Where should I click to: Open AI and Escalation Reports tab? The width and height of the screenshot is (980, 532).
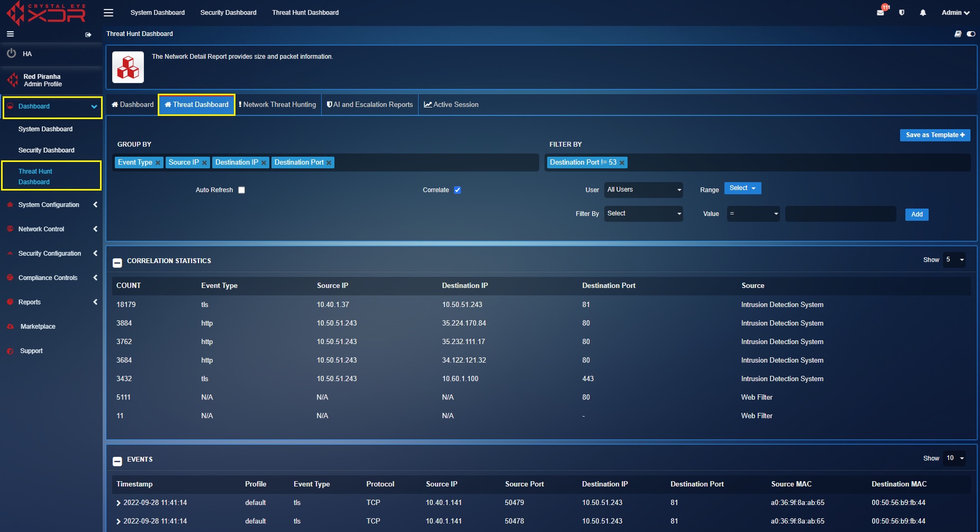point(370,105)
